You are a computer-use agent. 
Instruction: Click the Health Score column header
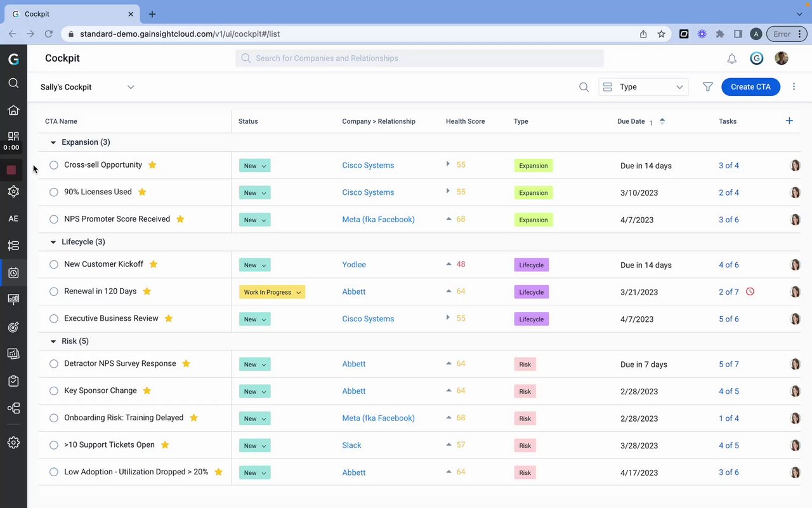pyautogui.click(x=465, y=121)
